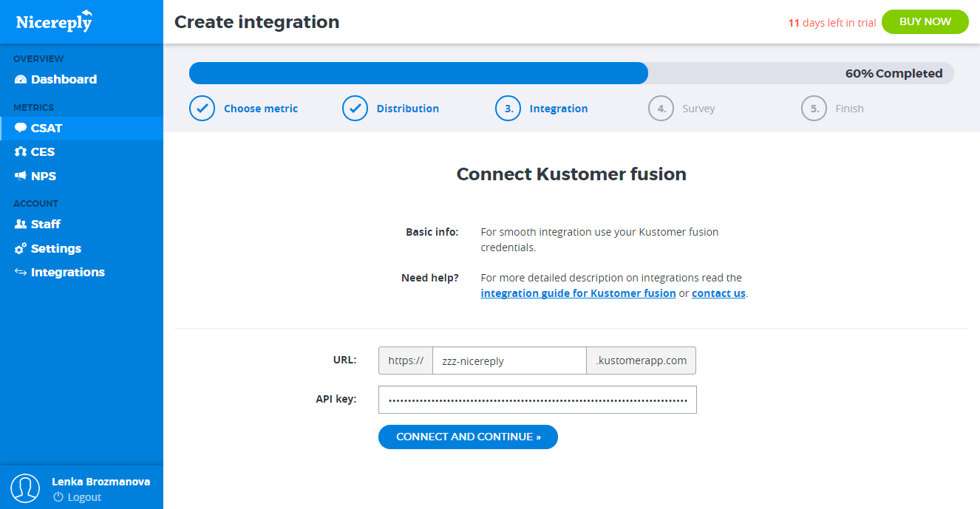Viewport: 980px width, 509px height.
Task: Click the Choose metric checkmark circle
Action: coord(202,108)
